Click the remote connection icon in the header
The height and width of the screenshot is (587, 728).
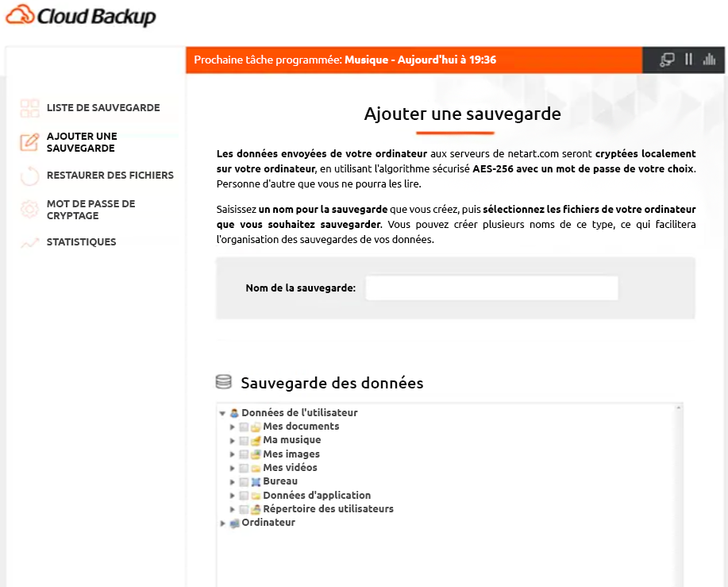pyautogui.click(x=665, y=60)
